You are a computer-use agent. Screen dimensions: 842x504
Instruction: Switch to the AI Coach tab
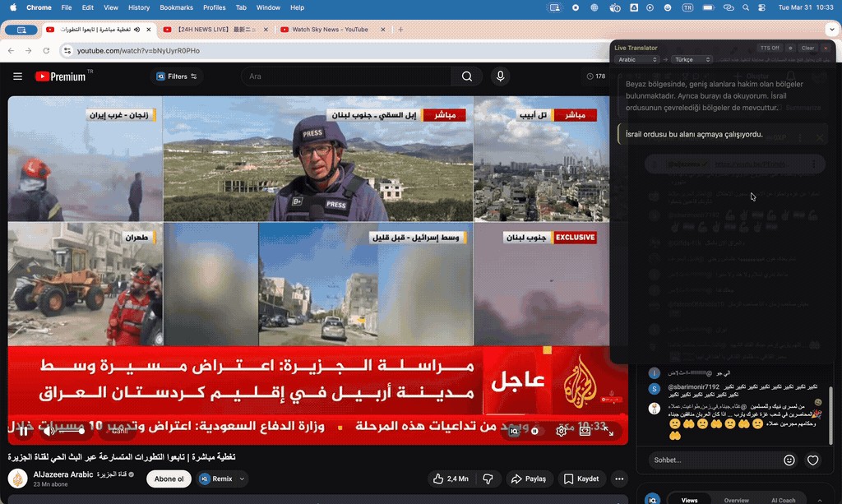(783, 500)
